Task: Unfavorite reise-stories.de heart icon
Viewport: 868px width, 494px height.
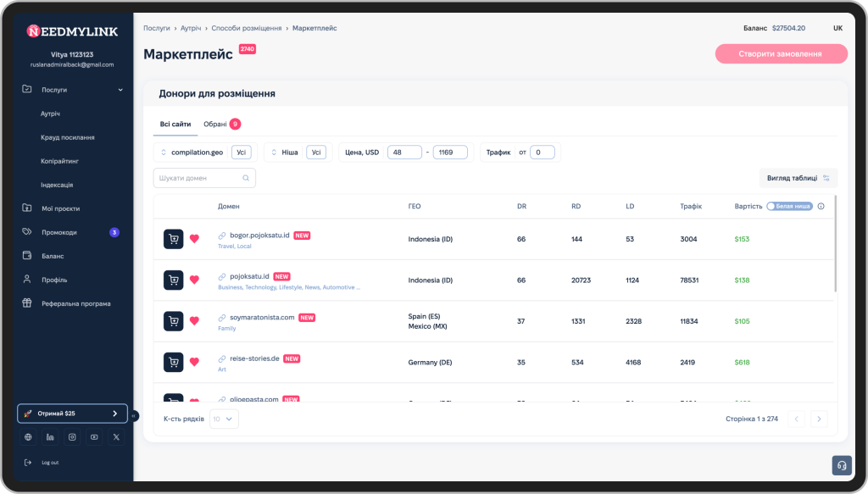Action: tap(194, 363)
